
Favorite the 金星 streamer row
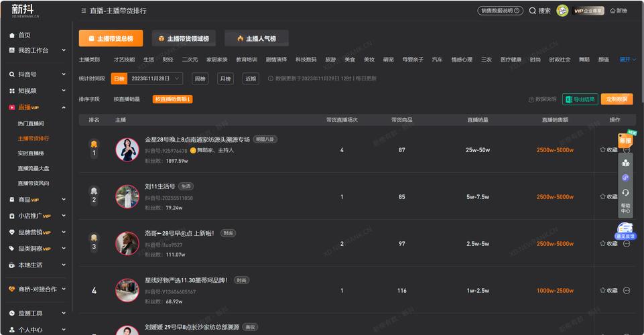point(608,150)
